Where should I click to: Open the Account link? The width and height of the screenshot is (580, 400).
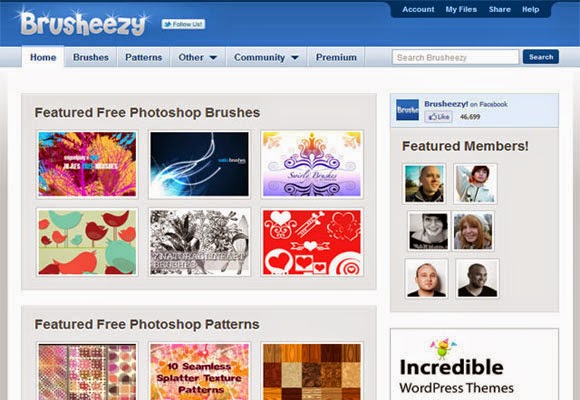(x=418, y=10)
